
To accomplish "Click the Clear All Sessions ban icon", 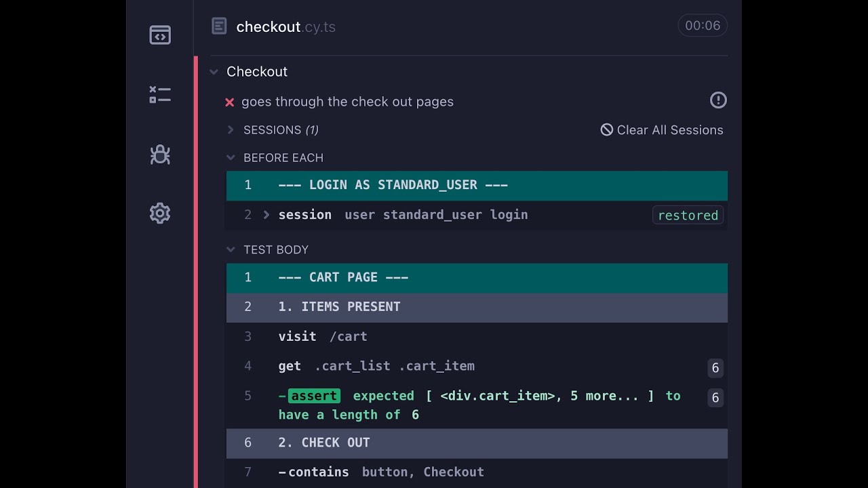I will [x=607, y=129].
